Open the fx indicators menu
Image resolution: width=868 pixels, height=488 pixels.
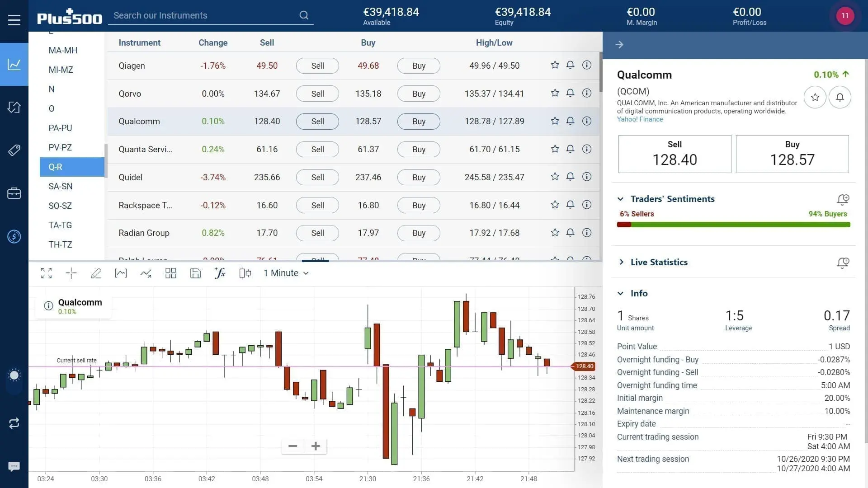click(x=220, y=273)
